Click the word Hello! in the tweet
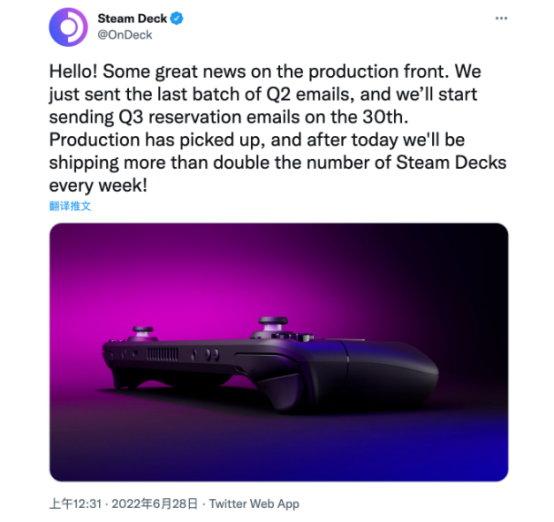Image resolution: width=554 pixels, height=522 pixels. point(73,71)
